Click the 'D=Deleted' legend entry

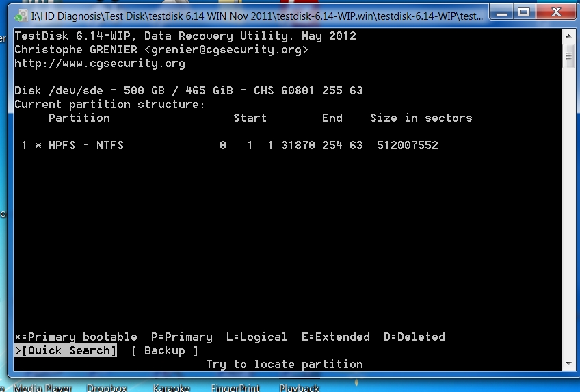click(x=414, y=337)
